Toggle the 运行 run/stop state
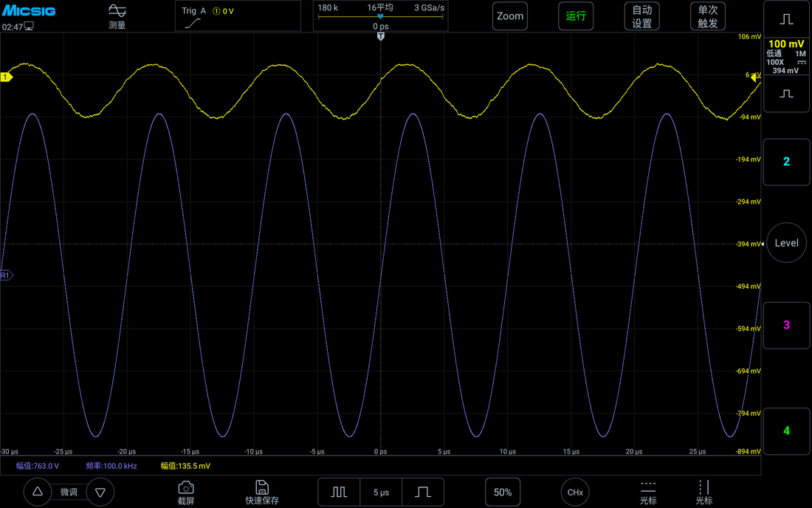812x508 pixels. point(576,16)
